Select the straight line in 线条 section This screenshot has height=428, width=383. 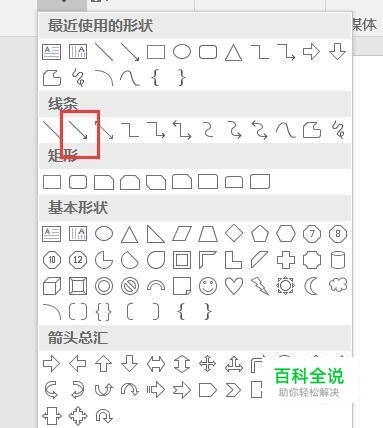point(52,130)
